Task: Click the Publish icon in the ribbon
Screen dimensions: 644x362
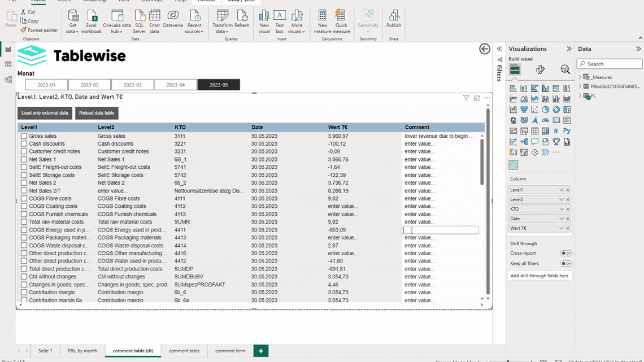Action: [394, 18]
